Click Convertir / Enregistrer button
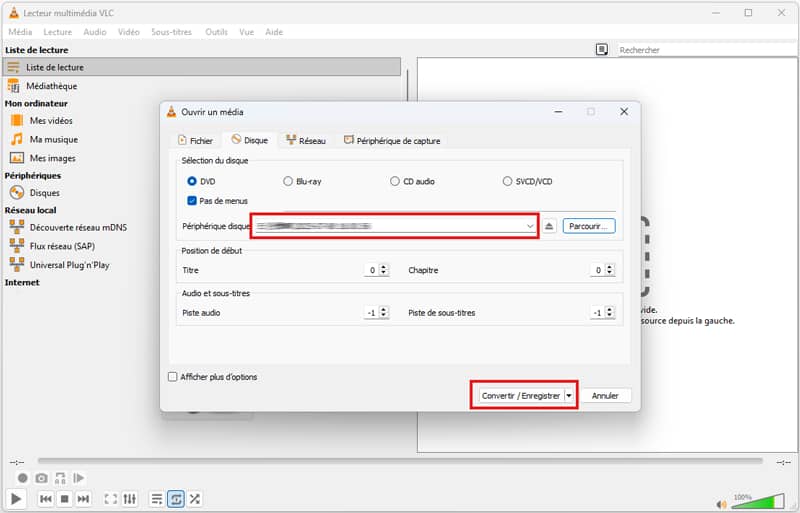The image size is (800, 513). point(521,396)
